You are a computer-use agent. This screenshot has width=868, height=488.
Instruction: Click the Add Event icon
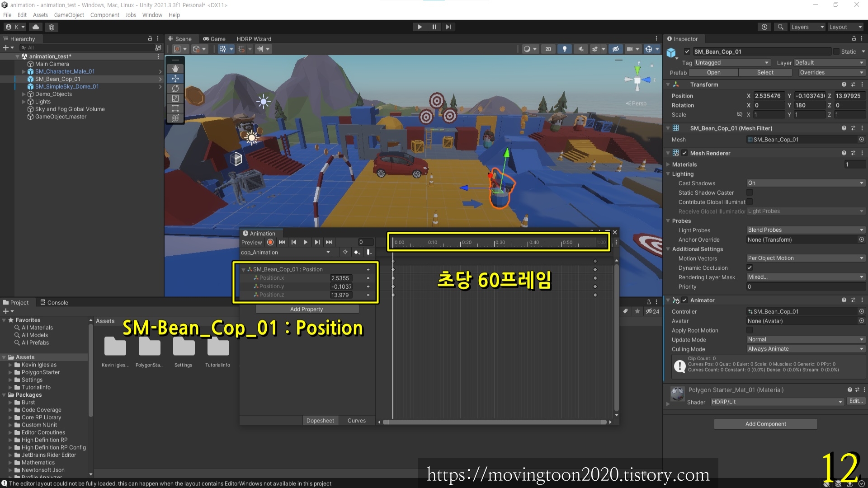pos(369,253)
